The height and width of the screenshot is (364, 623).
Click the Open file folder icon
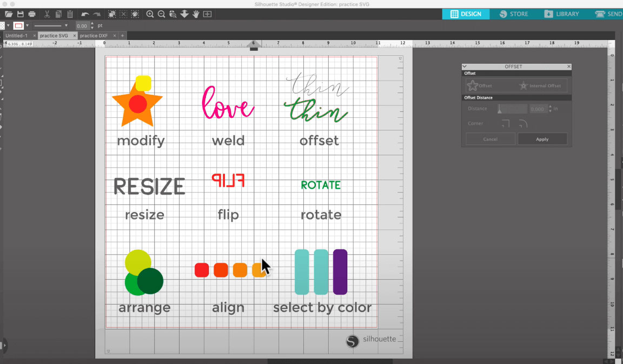(x=8, y=14)
